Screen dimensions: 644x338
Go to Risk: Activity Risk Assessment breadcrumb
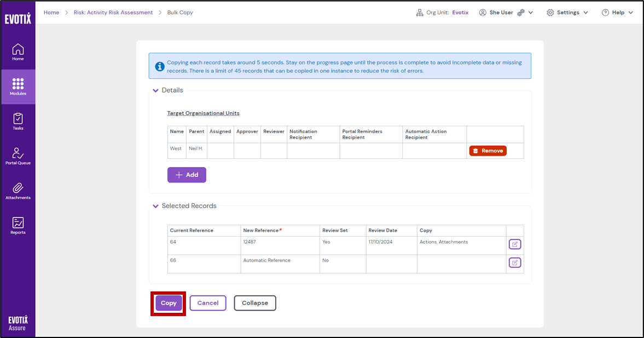tap(113, 13)
